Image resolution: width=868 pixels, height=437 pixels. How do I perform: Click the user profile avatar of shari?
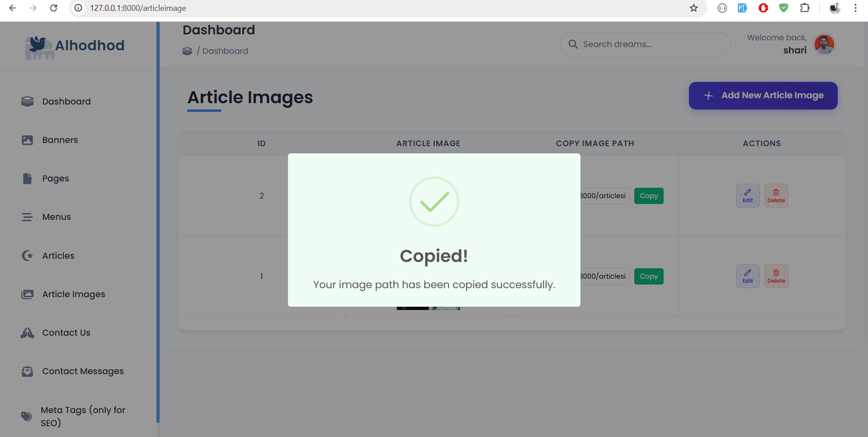tap(824, 44)
